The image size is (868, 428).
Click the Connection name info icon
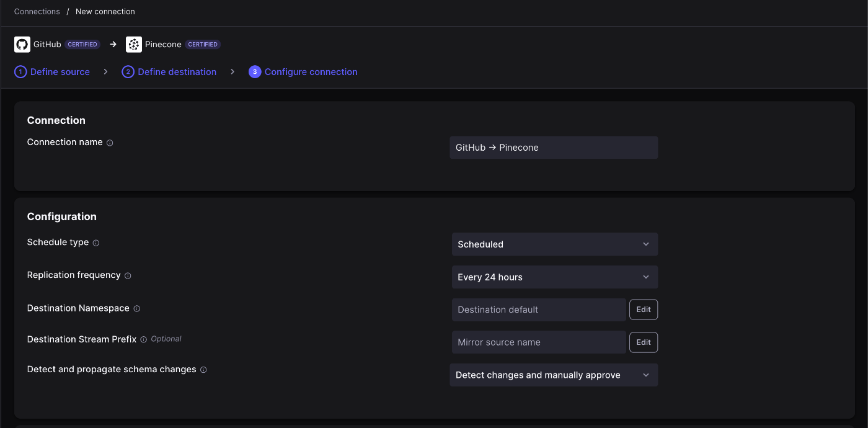click(110, 143)
